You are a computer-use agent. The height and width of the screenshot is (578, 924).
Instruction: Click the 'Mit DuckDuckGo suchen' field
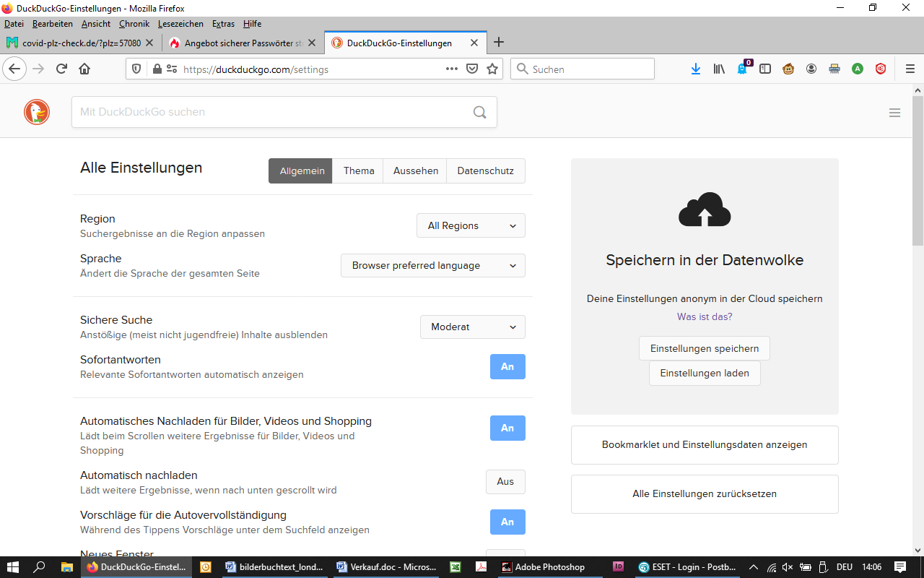tap(271, 112)
